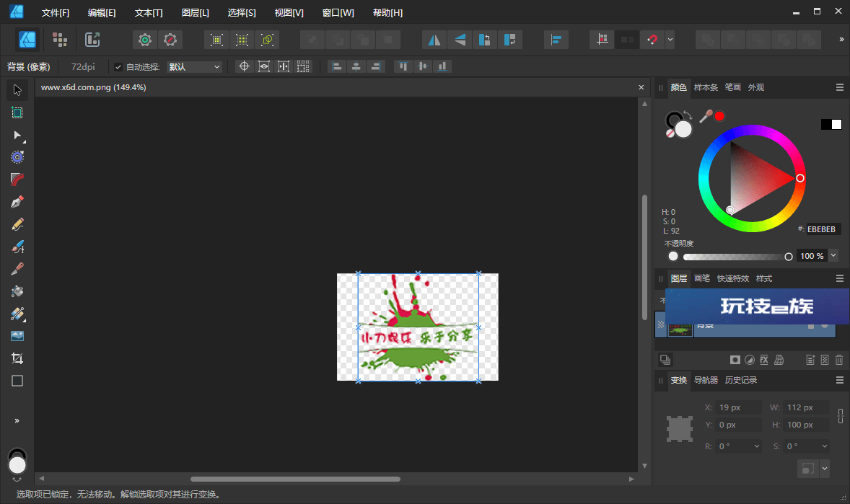
Task: Switch to Export persona icon
Action: (92, 40)
